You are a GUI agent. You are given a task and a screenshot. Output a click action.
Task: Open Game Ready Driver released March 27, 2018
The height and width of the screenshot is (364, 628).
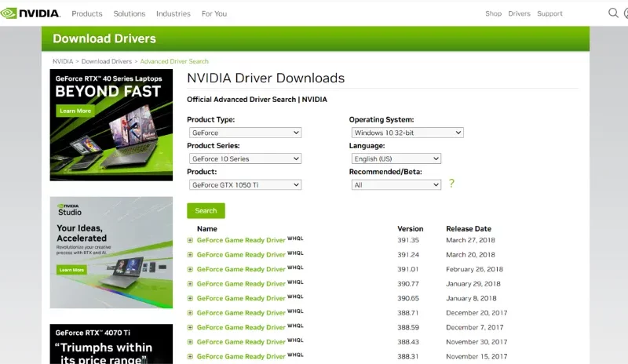click(x=241, y=240)
